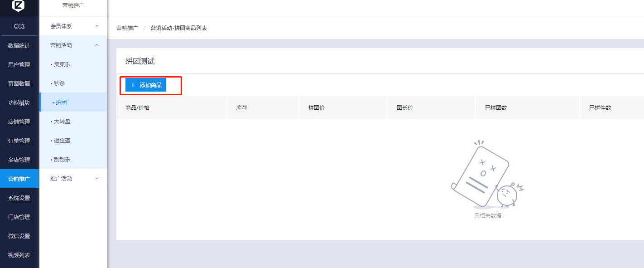
Task: Click the 添加商品 button
Action: [146, 85]
